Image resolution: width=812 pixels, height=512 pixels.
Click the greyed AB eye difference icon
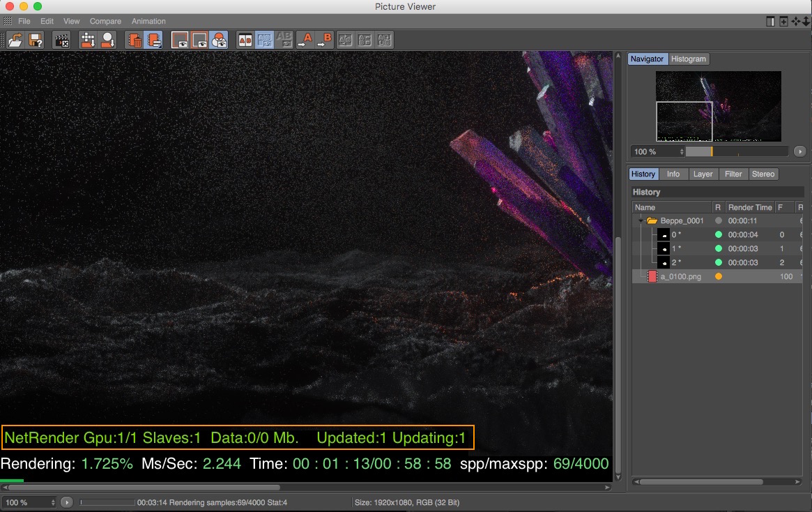coord(284,40)
